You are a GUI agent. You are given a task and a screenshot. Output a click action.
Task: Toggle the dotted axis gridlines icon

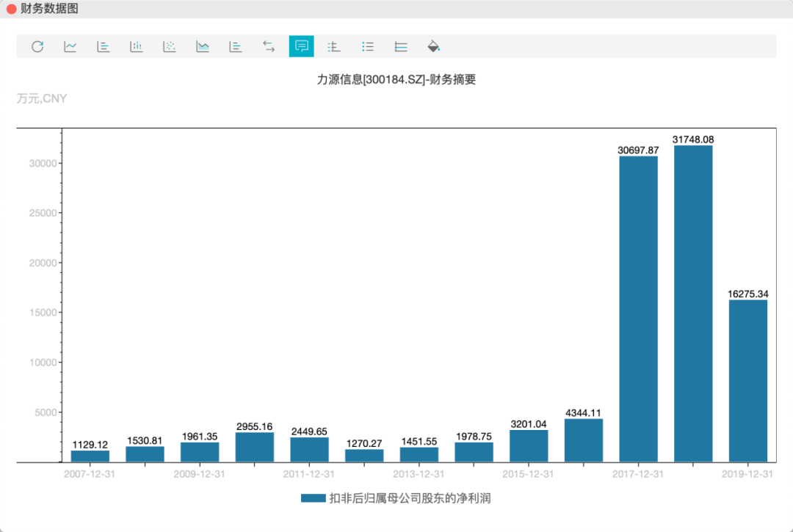point(335,46)
